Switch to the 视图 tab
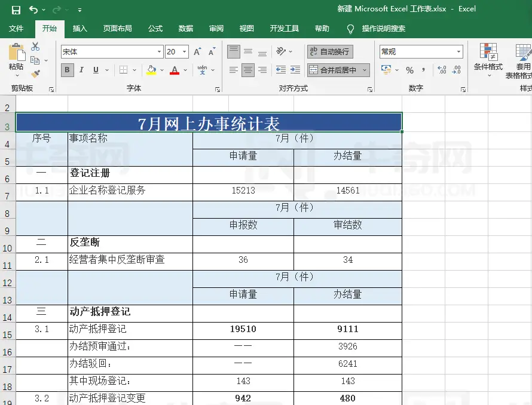This screenshot has width=532, height=405. (247, 29)
